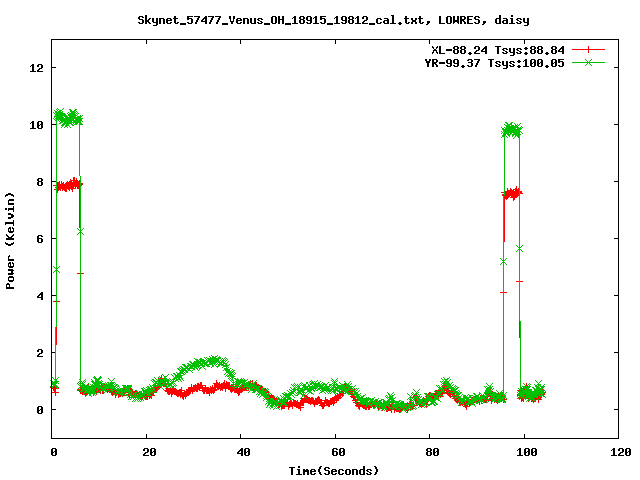Click the x-axis tick label 80
The image size is (640, 480).
point(432,452)
